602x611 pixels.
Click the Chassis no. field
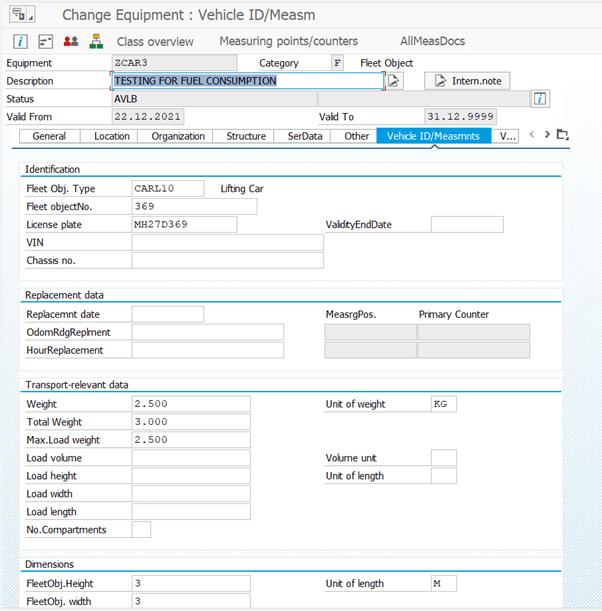228,260
